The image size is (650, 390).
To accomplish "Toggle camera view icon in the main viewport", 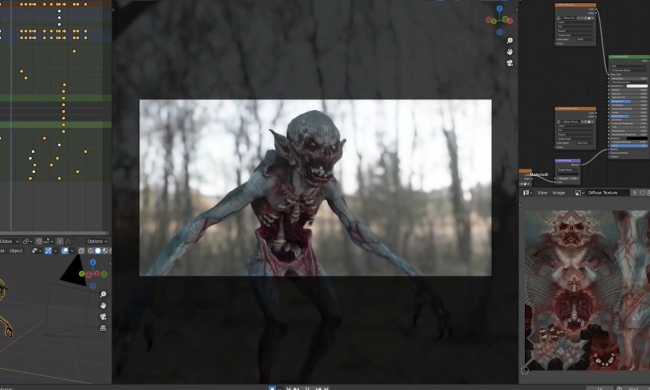I will (510, 63).
